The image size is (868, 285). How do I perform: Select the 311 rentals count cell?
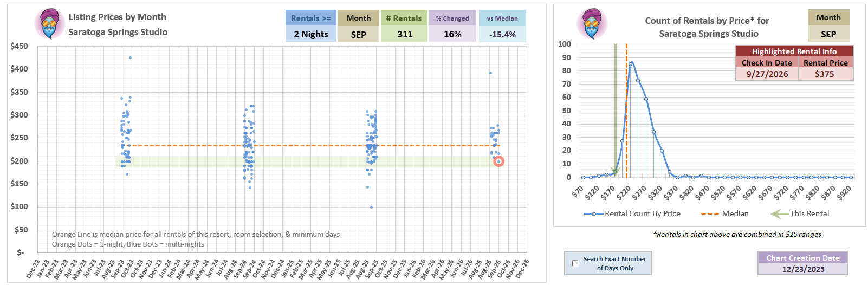[404, 34]
